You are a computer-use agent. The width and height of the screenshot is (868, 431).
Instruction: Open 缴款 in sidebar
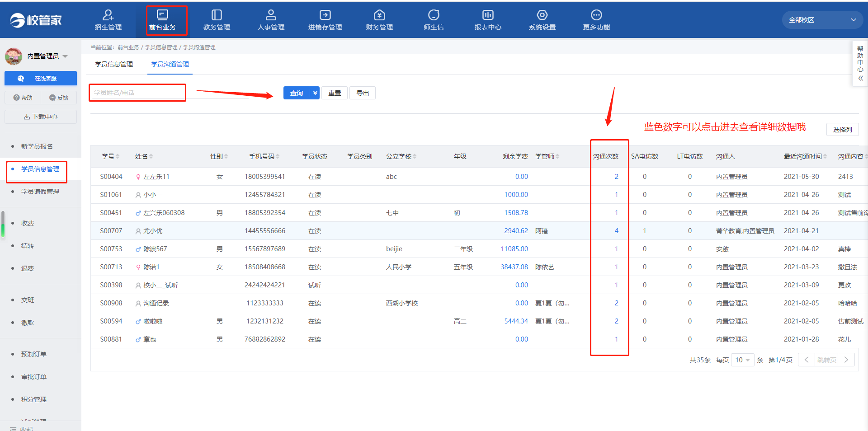click(x=28, y=323)
